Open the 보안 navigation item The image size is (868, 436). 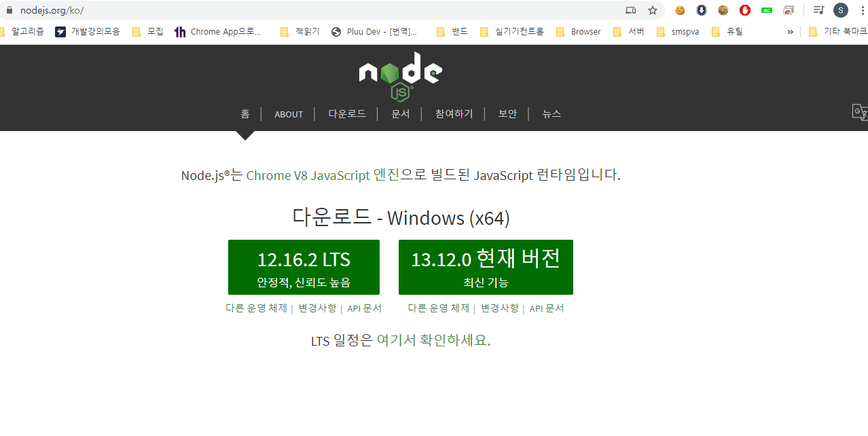(508, 113)
